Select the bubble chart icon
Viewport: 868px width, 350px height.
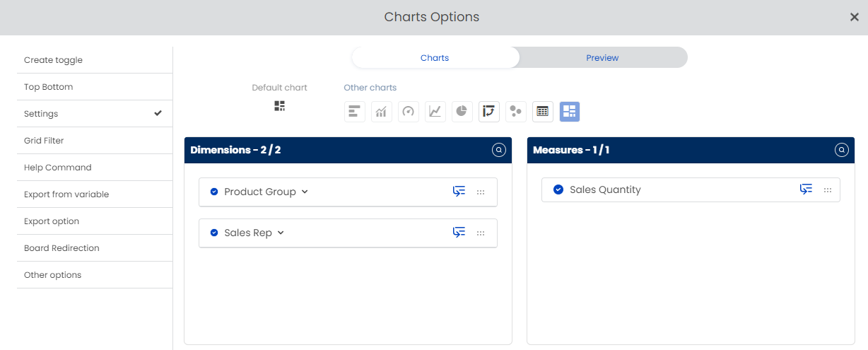516,112
